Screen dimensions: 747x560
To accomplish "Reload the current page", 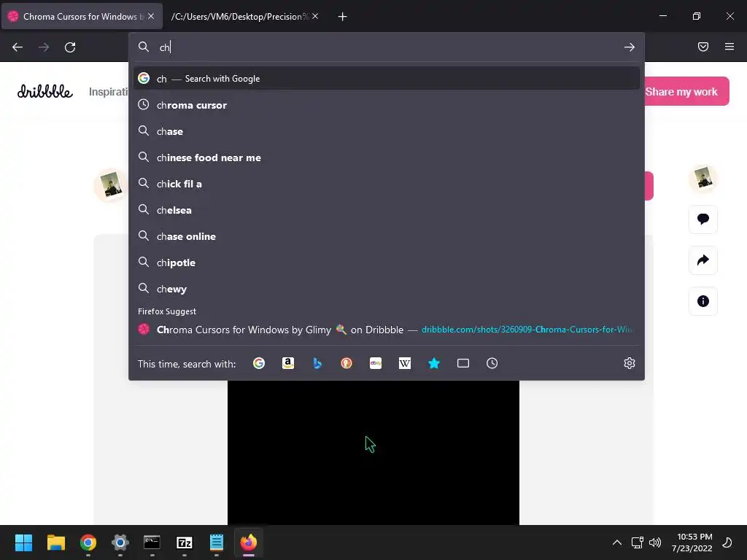I will point(70,47).
